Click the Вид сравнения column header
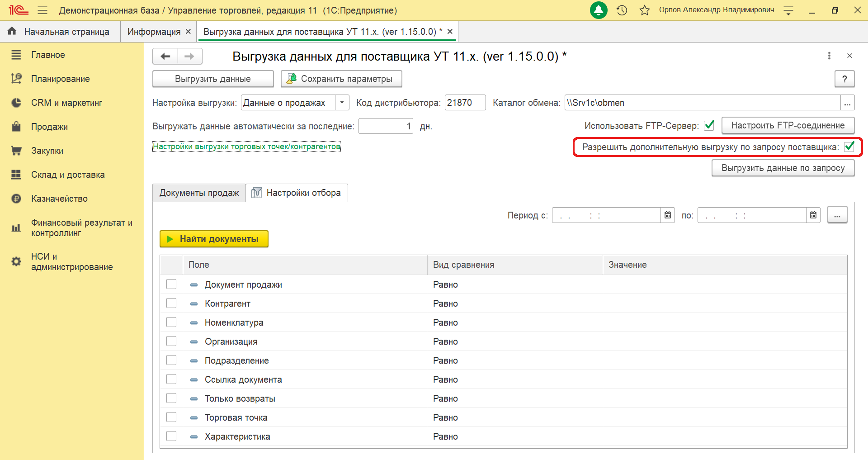The height and width of the screenshot is (460, 868). pyautogui.click(x=515, y=265)
